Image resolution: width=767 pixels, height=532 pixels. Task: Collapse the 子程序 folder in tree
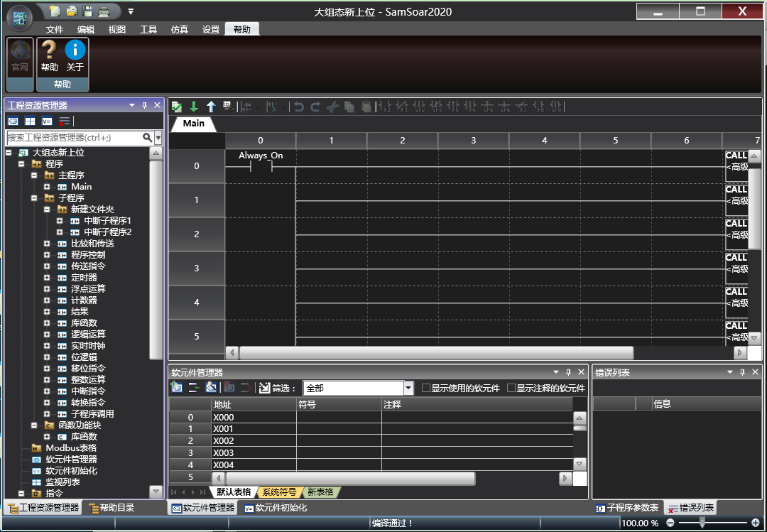click(x=34, y=198)
